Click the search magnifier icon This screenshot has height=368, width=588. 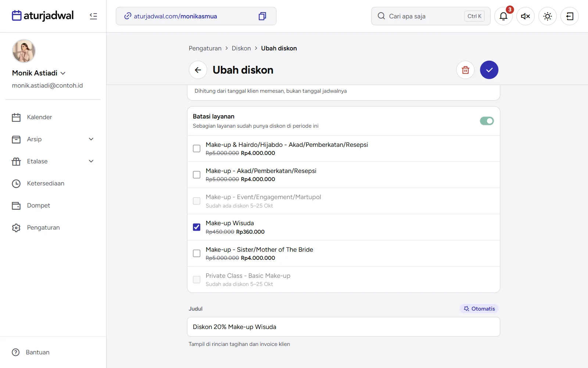(381, 16)
